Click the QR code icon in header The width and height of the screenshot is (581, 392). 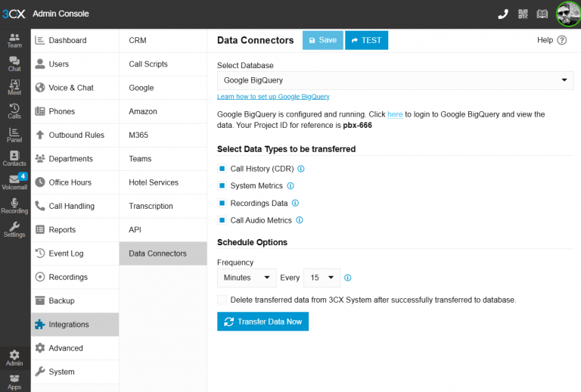523,14
